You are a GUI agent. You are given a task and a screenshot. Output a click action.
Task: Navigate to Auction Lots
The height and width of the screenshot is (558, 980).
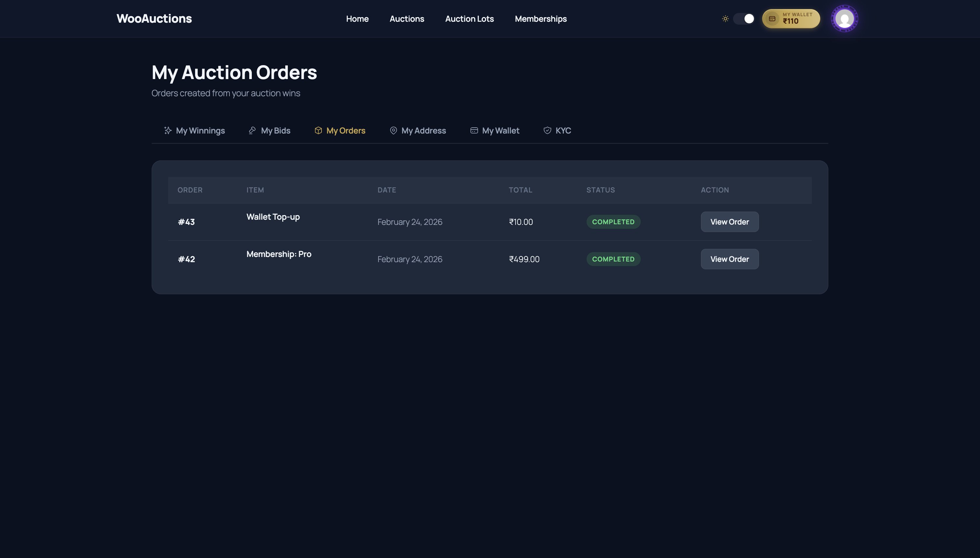pos(470,18)
